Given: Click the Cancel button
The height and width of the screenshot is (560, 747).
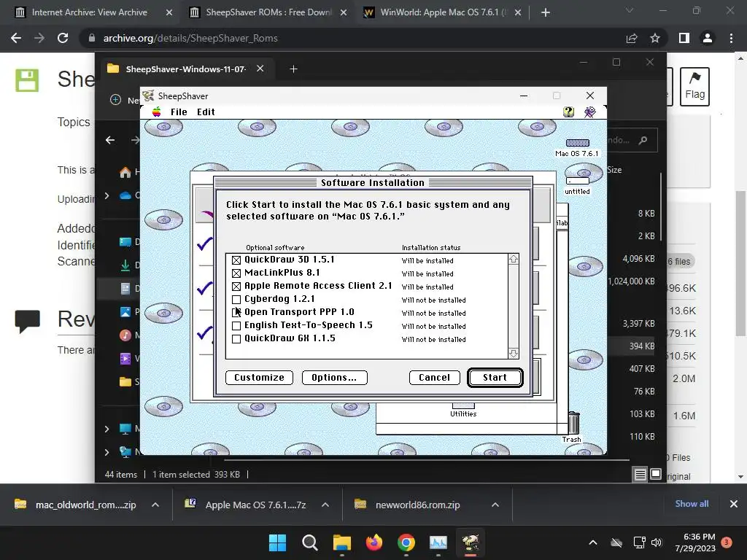Looking at the screenshot, I should pyautogui.click(x=435, y=378).
